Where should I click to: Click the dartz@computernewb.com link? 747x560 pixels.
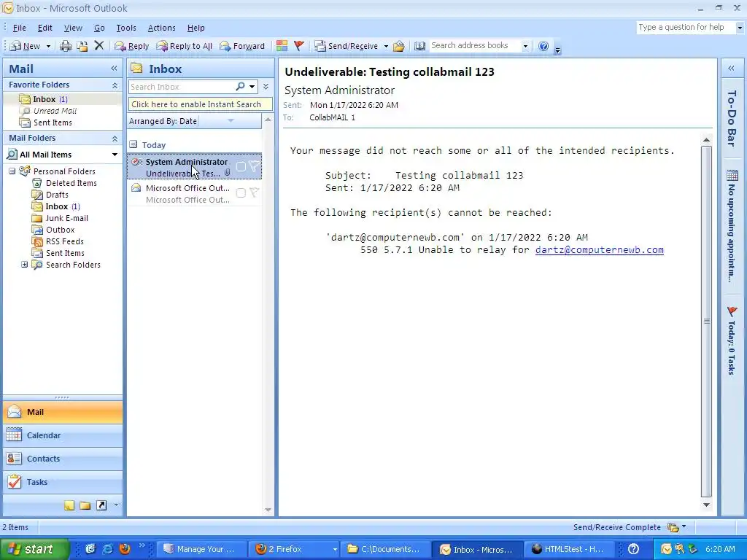(x=600, y=250)
